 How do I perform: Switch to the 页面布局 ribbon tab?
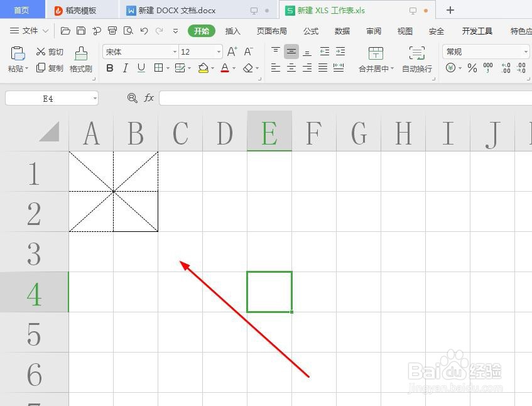click(x=271, y=31)
